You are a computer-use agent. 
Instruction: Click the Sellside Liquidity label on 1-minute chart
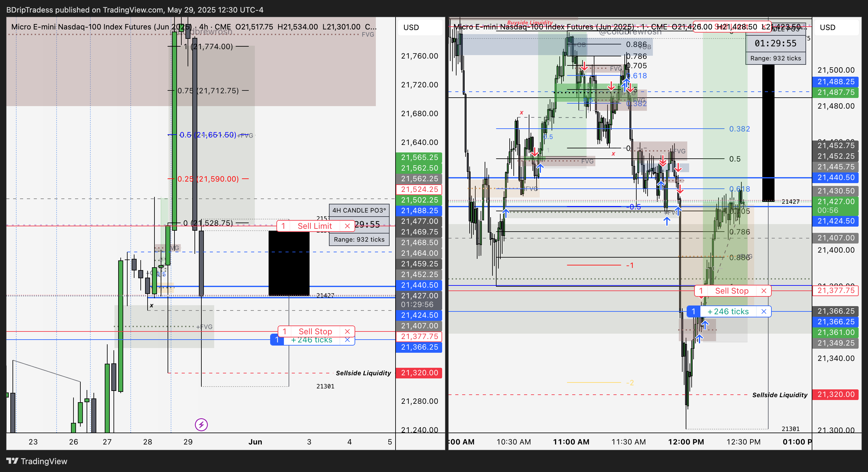click(780, 395)
